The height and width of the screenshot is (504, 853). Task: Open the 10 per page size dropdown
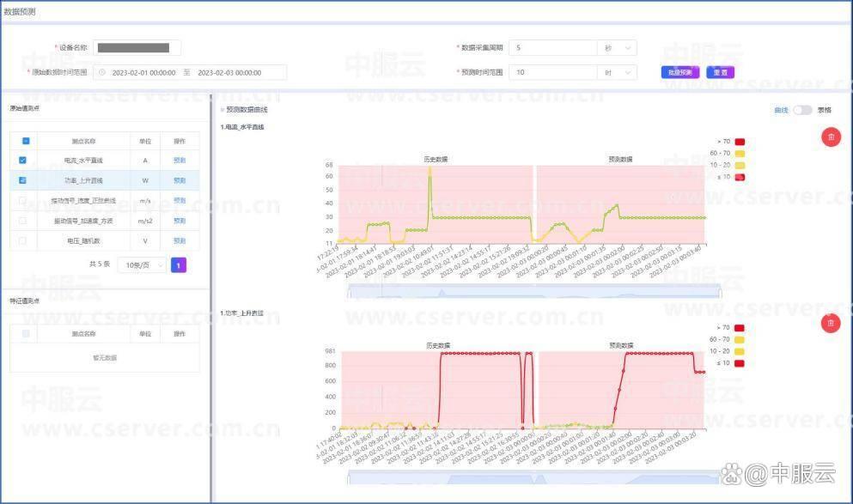[x=142, y=264]
